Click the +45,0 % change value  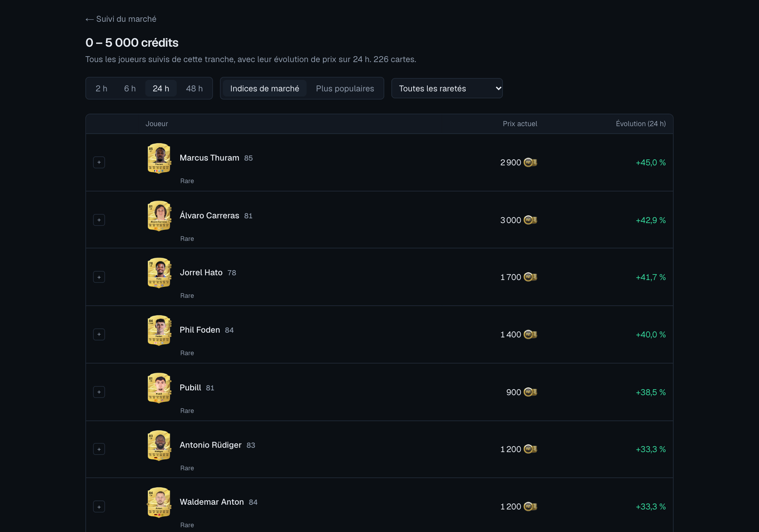(651, 162)
